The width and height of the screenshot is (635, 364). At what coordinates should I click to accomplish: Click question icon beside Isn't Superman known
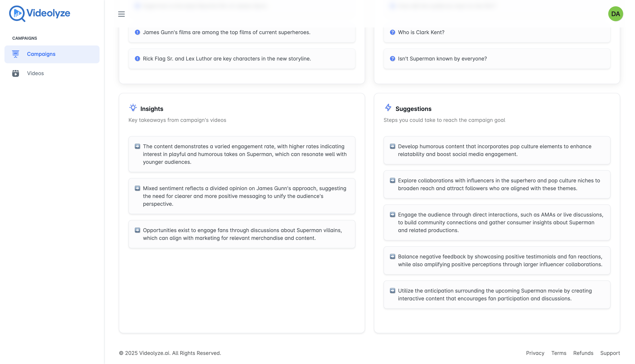point(392,58)
